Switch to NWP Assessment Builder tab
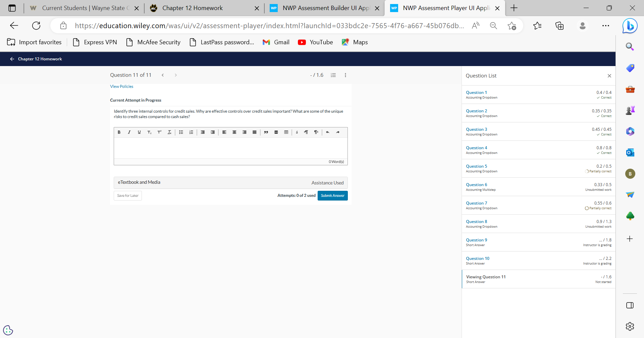Viewport: 644px width, 338px height. pyautogui.click(x=324, y=8)
